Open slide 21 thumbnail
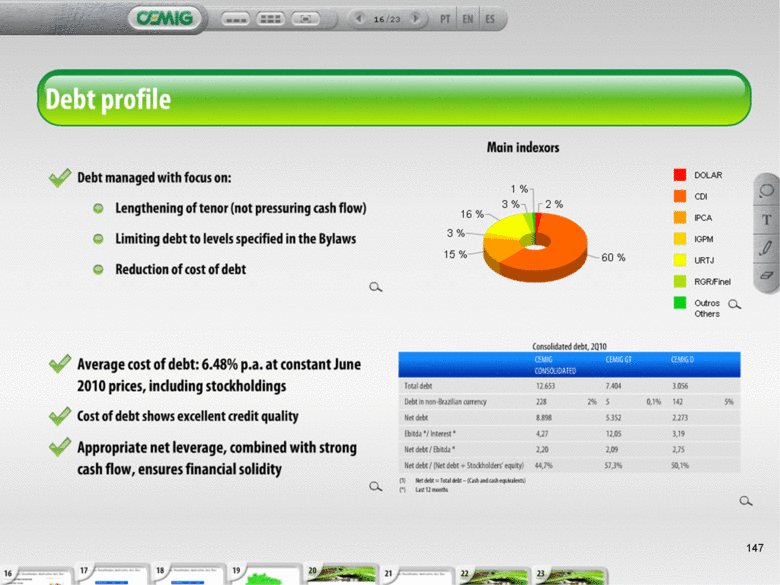780x585 pixels. (416, 576)
